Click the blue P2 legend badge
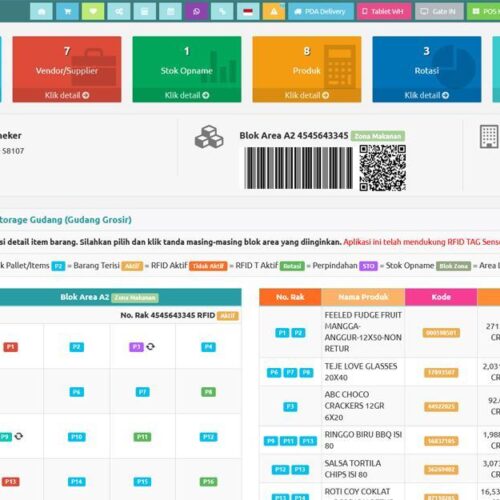 pyautogui.click(x=58, y=266)
